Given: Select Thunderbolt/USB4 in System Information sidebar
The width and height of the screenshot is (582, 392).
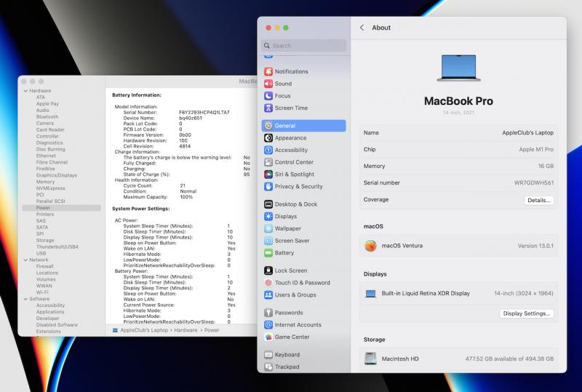Looking at the screenshot, I should click(57, 247).
